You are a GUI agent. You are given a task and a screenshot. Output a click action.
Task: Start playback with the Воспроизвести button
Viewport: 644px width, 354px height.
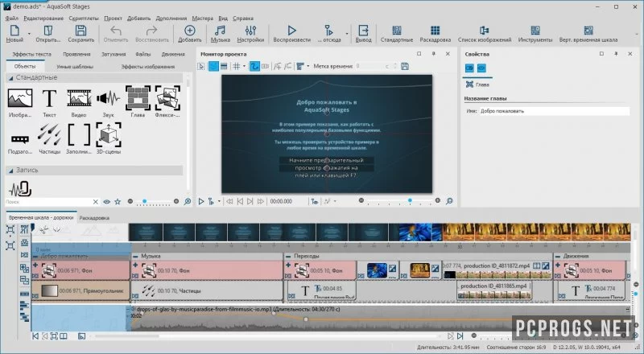(291, 33)
